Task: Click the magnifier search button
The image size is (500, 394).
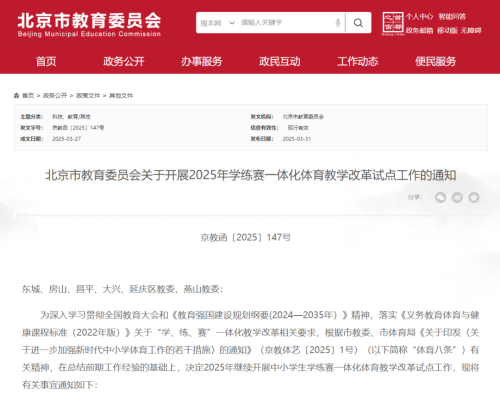Action: click(x=358, y=23)
